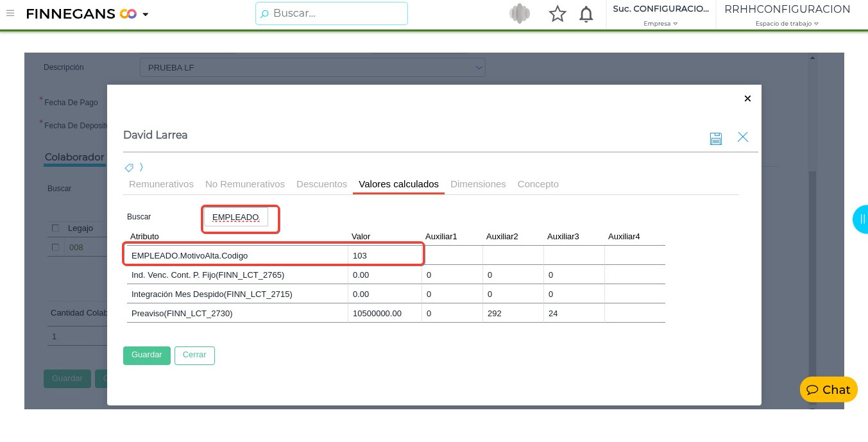The image size is (868, 442).
Task: Open the Descuentos tab
Action: pos(321,184)
